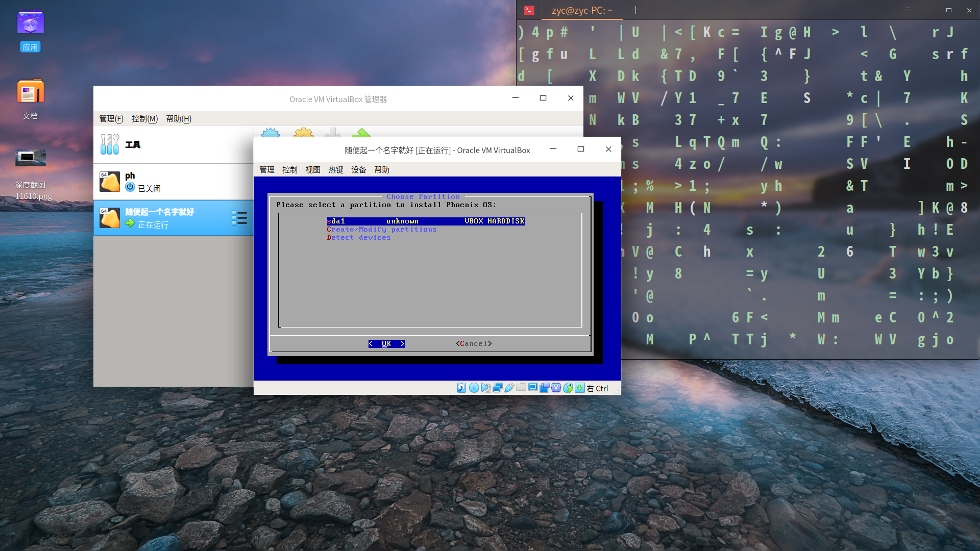Click the USB icon in VirtualBox status bar
This screenshot has height=551, width=980.
tap(509, 388)
